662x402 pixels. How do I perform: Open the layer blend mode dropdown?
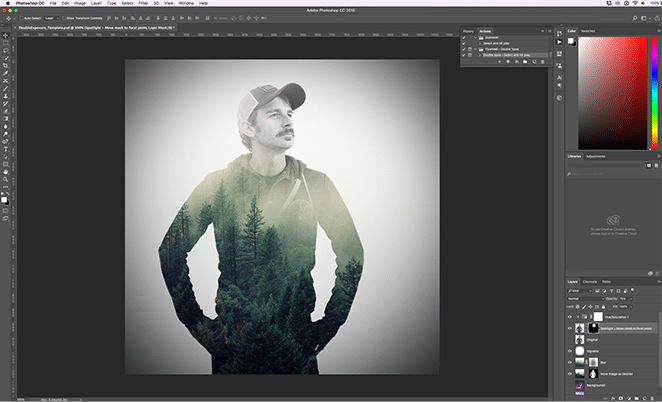point(586,298)
